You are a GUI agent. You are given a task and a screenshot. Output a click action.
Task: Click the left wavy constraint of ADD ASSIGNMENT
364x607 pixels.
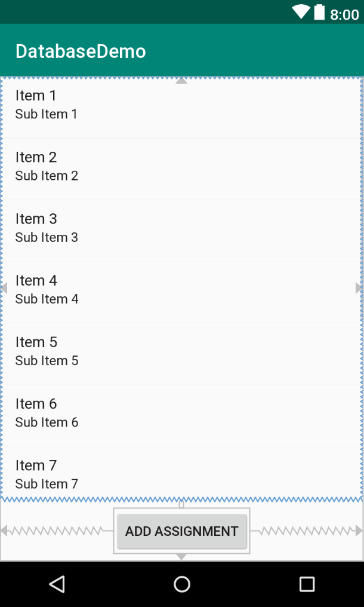point(57,531)
